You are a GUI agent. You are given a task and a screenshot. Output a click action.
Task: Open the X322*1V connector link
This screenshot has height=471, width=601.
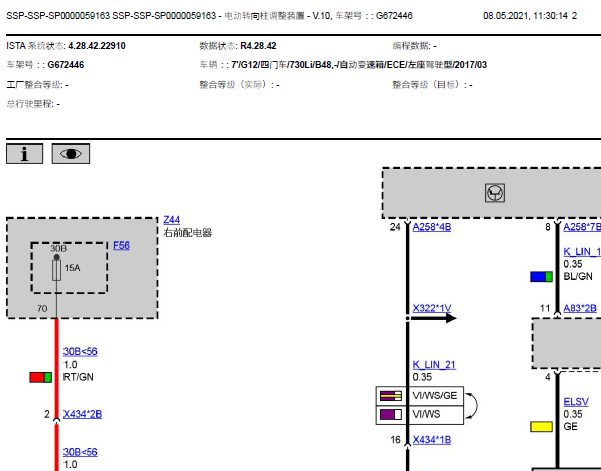tap(432, 308)
